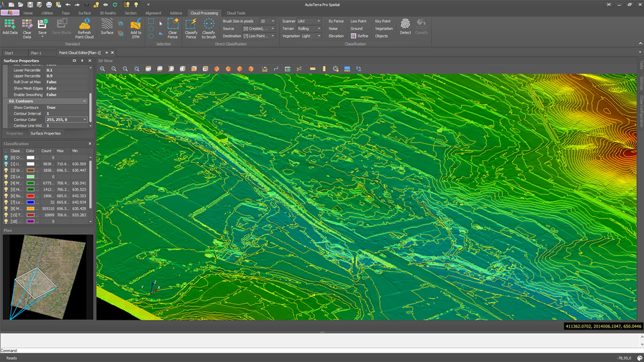Open the Contour Color dropdown arrow

pyautogui.click(x=85, y=120)
